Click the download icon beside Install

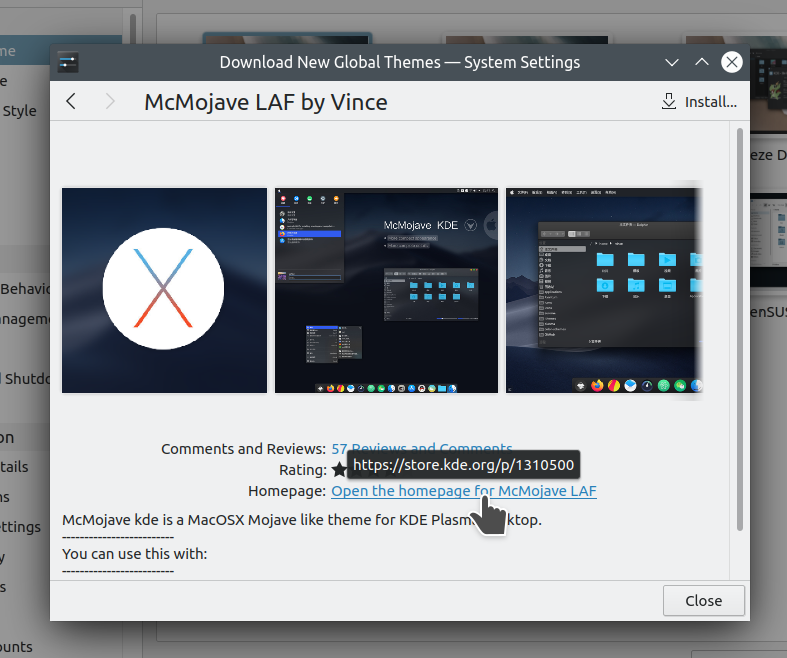669,101
